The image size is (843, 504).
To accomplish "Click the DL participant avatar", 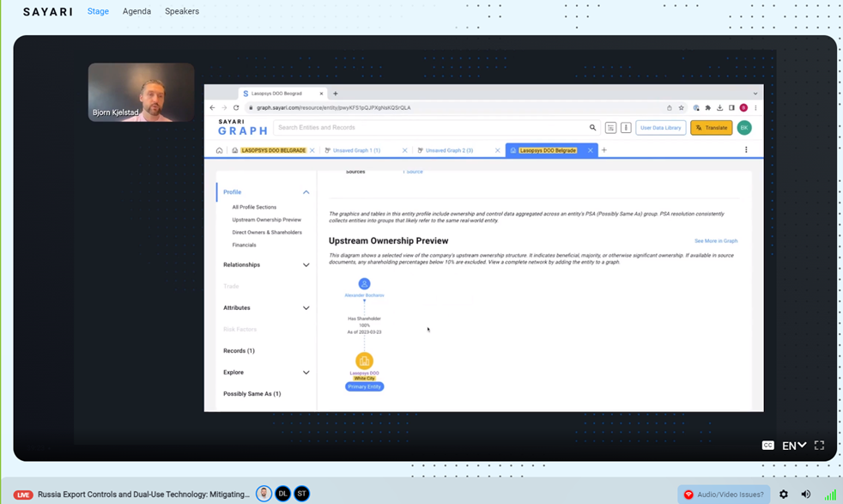I will click(282, 494).
